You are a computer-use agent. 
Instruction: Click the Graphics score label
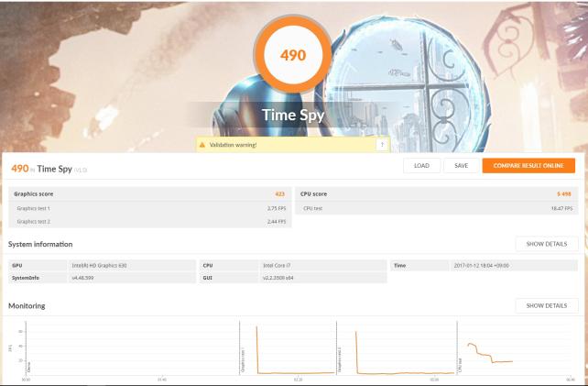[x=34, y=194]
